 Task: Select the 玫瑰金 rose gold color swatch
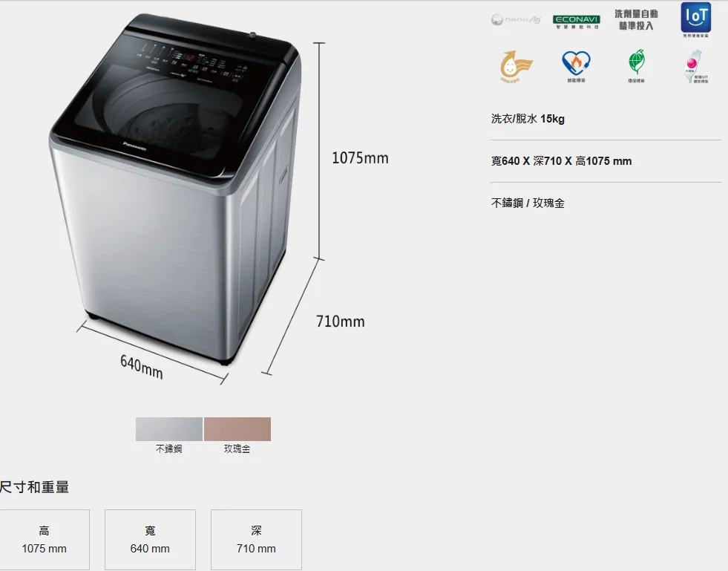click(237, 429)
